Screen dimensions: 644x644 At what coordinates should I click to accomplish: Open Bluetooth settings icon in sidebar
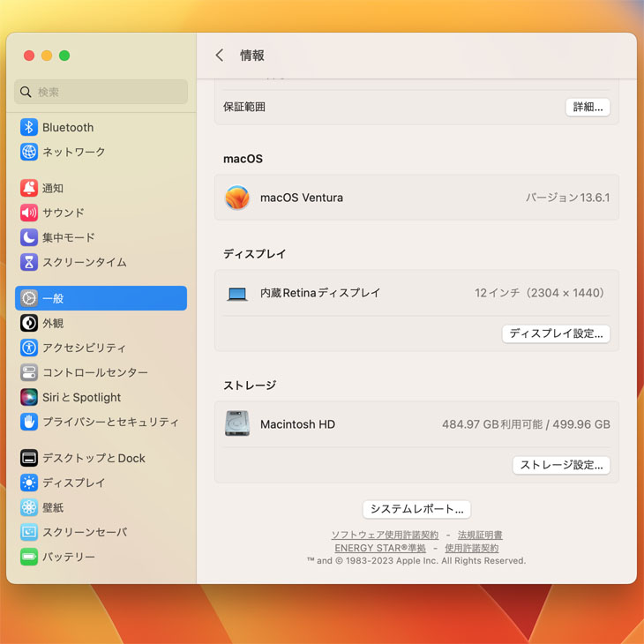pyautogui.click(x=29, y=127)
